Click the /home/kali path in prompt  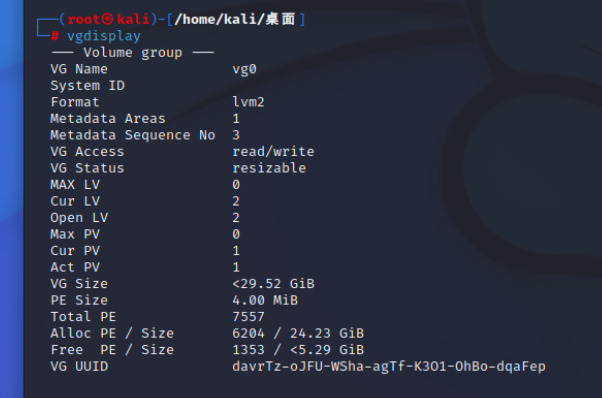point(219,19)
